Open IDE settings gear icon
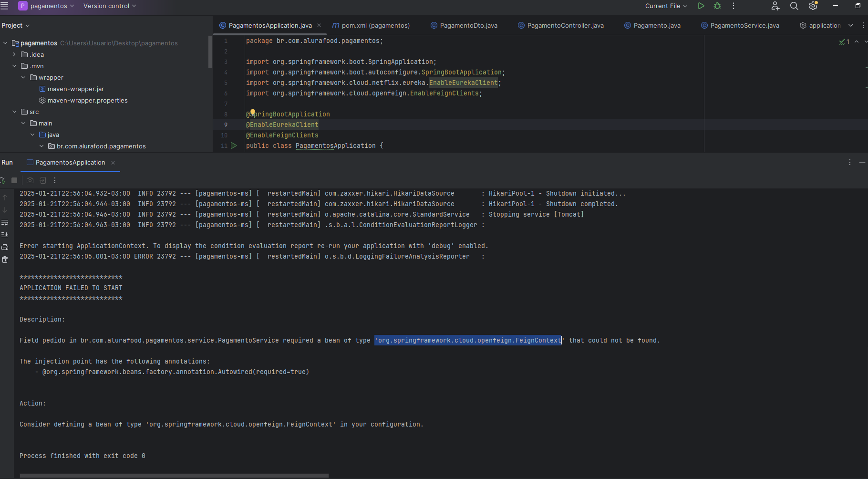Screen dimensions: 868x479 click(x=814, y=6)
